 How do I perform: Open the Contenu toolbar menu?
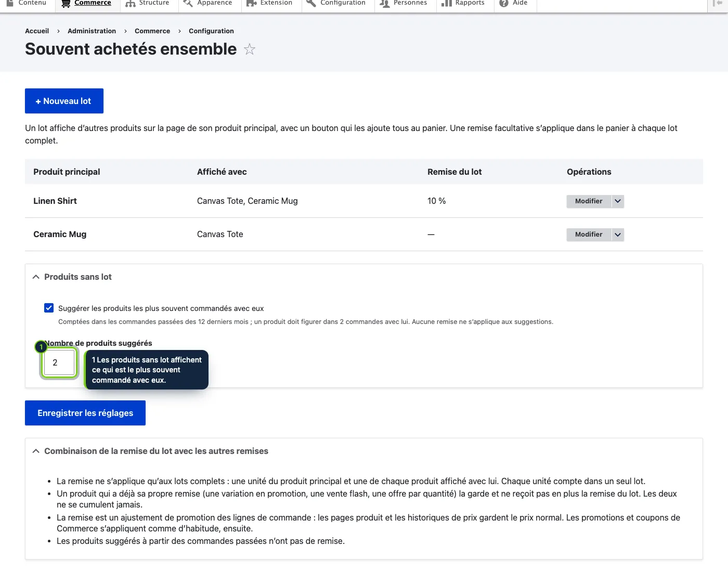point(26,3)
